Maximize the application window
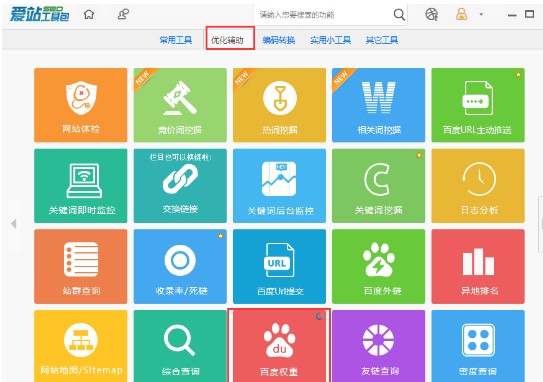The width and height of the screenshot is (543, 382). [x=529, y=14]
